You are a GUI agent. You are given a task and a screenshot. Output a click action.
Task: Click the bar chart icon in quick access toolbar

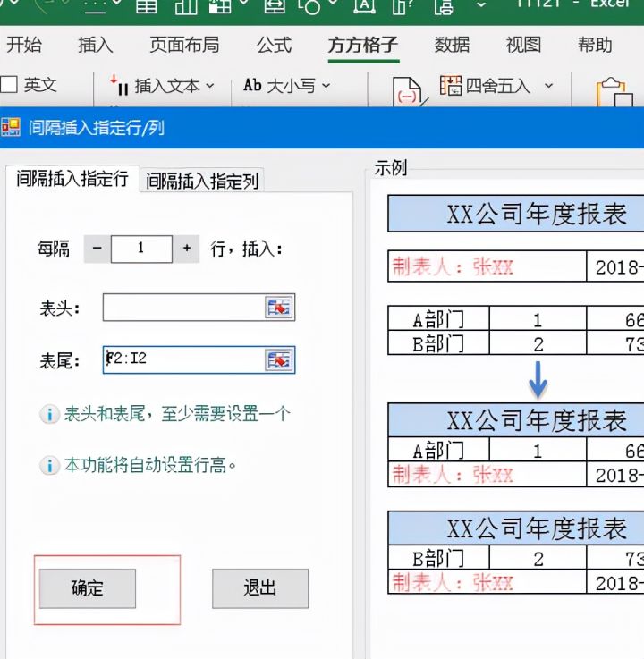click(186, 6)
